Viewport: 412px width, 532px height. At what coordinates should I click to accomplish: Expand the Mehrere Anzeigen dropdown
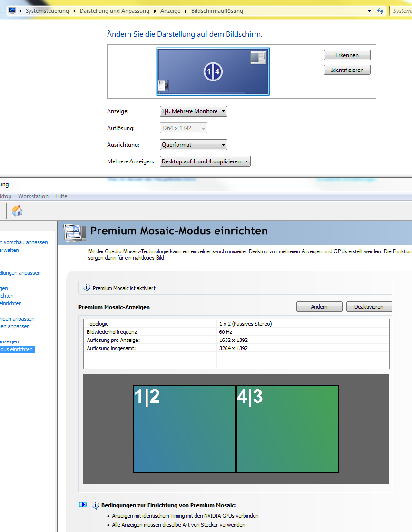(x=205, y=161)
